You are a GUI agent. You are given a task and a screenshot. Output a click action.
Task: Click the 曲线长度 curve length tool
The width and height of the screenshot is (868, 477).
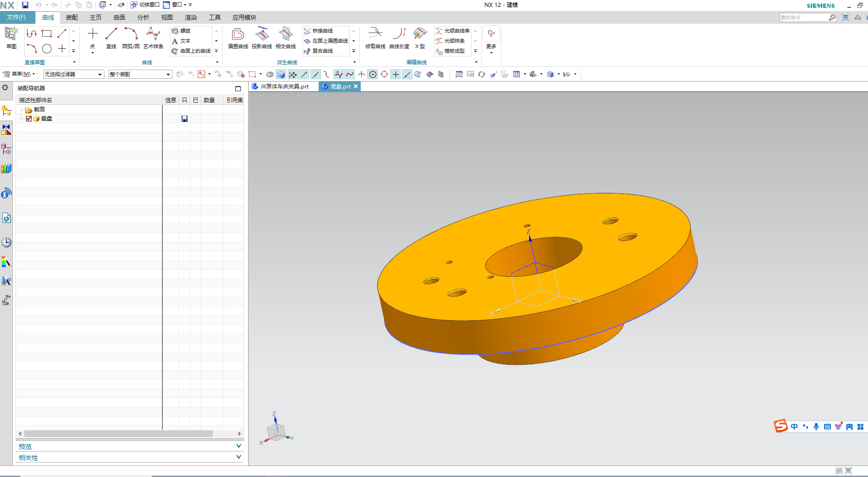399,38
